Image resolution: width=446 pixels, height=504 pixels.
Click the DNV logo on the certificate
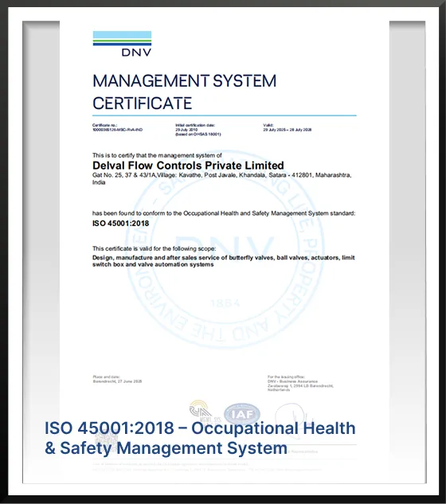click(x=122, y=44)
